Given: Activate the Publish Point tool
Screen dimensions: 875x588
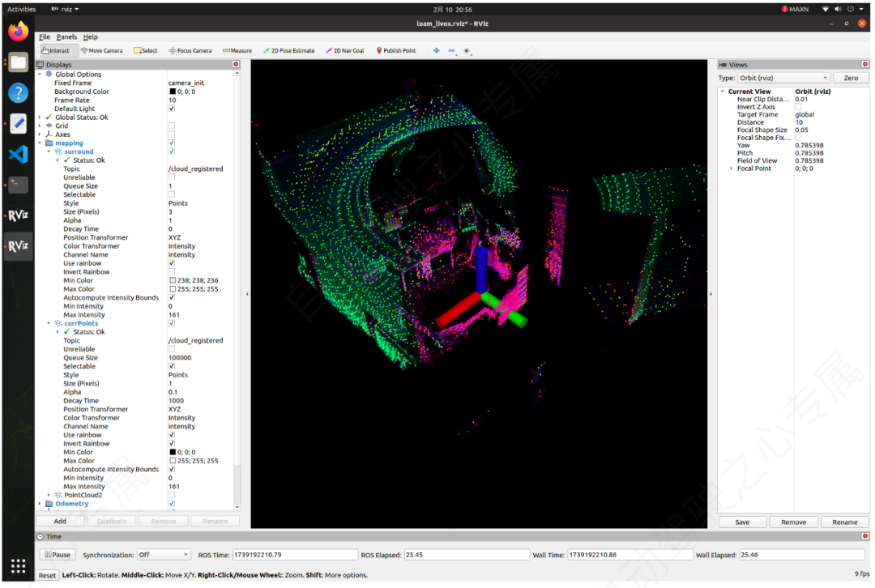Looking at the screenshot, I should pyautogui.click(x=396, y=50).
